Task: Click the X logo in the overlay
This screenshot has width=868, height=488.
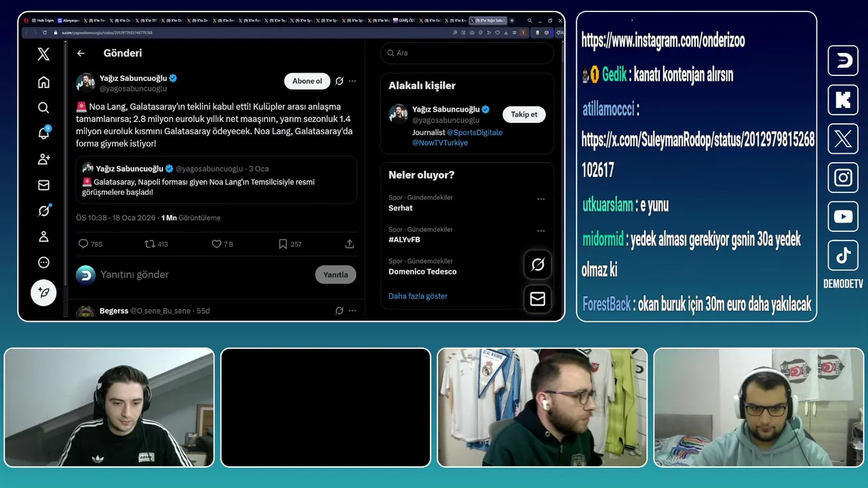Action: pyautogui.click(x=843, y=139)
